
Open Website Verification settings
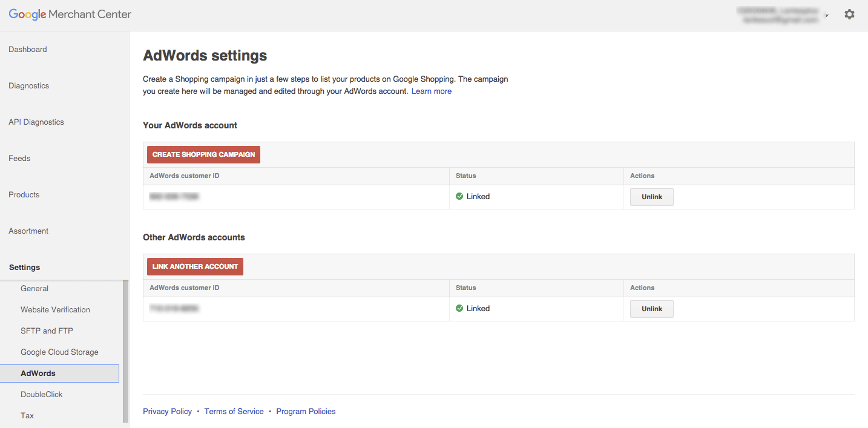click(55, 310)
